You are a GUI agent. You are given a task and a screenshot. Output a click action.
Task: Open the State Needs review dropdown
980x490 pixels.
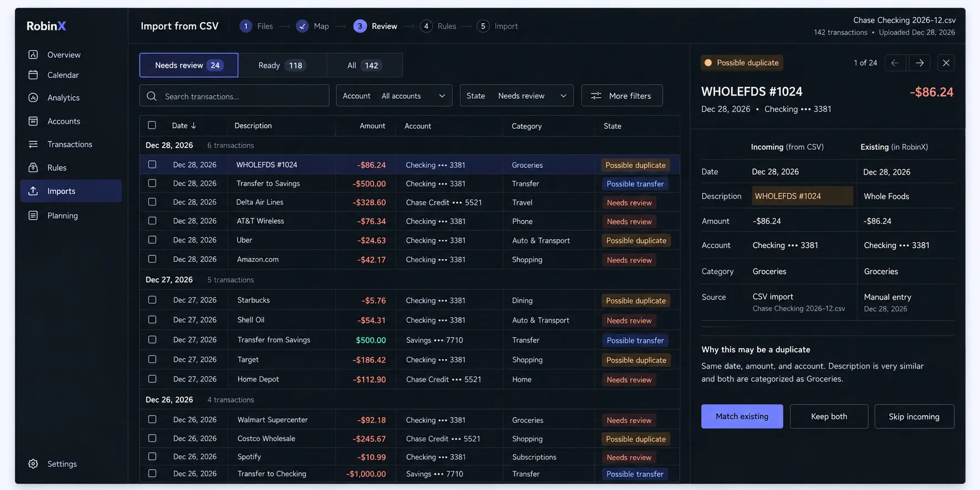(517, 96)
